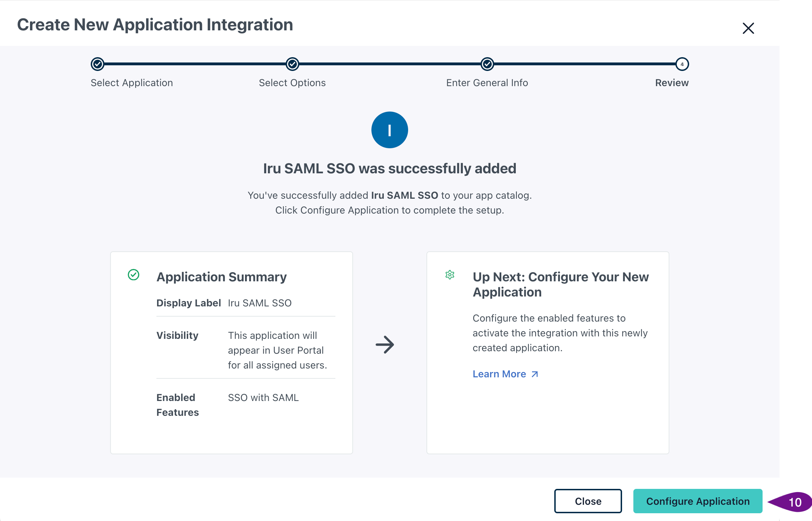Select the "Review" step label
This screenshot has height=521, width=812.
pos(672,83)
